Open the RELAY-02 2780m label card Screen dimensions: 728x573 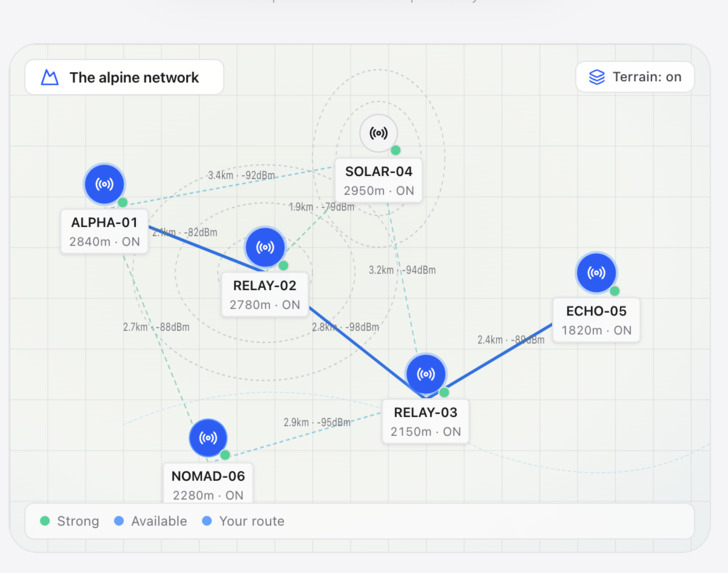[x=265, y=295]
